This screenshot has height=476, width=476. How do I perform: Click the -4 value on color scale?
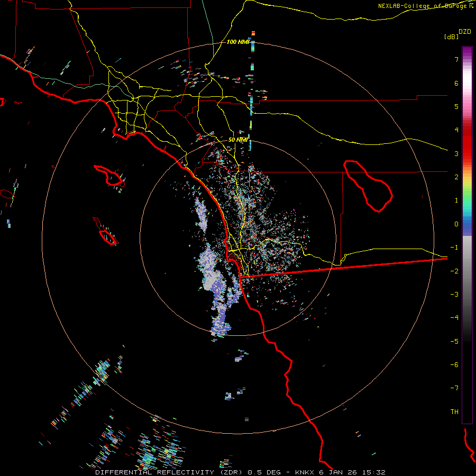tap(454, 317)
